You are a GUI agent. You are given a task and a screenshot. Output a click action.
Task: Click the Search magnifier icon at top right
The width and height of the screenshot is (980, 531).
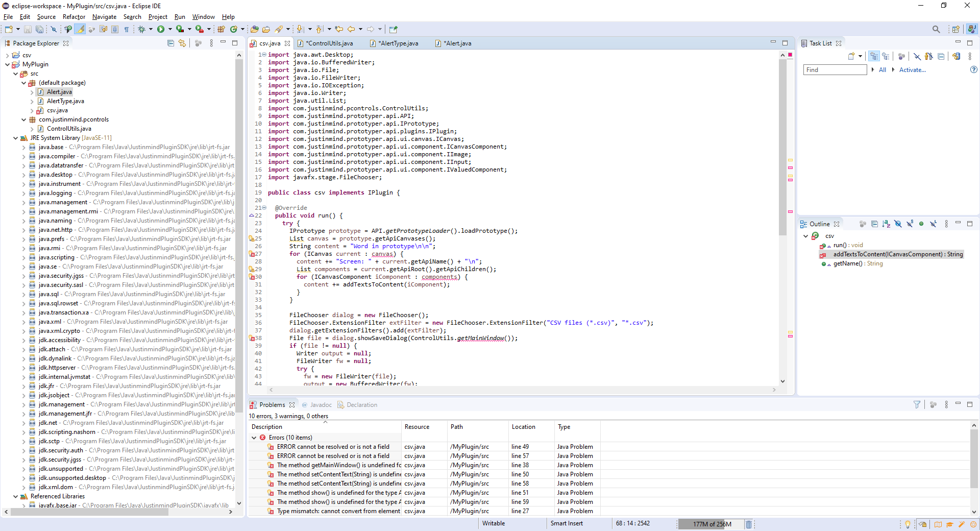[x=936, y=30]
